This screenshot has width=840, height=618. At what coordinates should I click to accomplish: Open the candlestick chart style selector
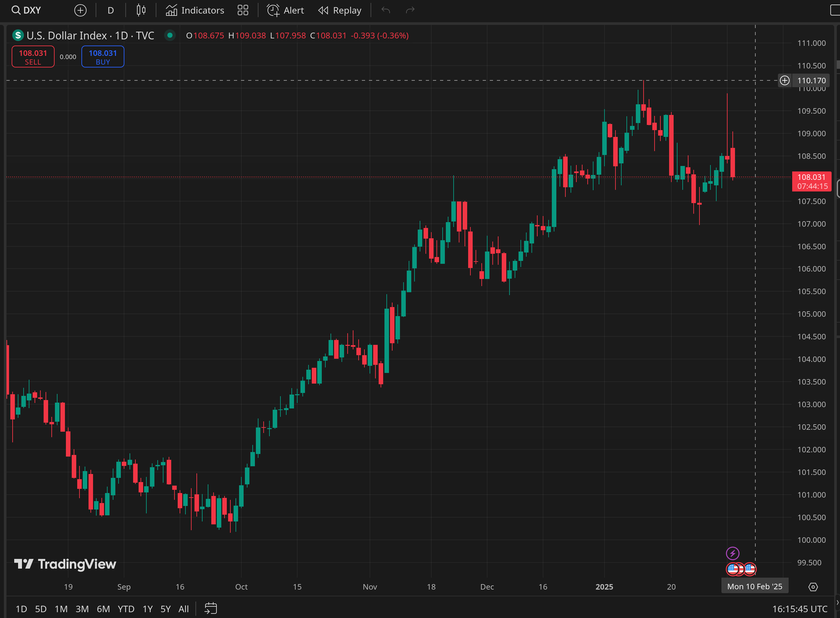141,10
